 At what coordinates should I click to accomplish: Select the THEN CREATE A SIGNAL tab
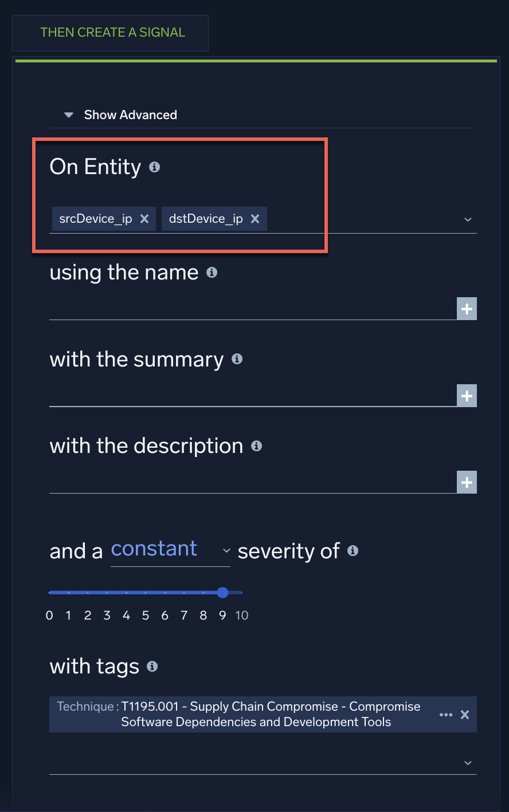(112, 33)
